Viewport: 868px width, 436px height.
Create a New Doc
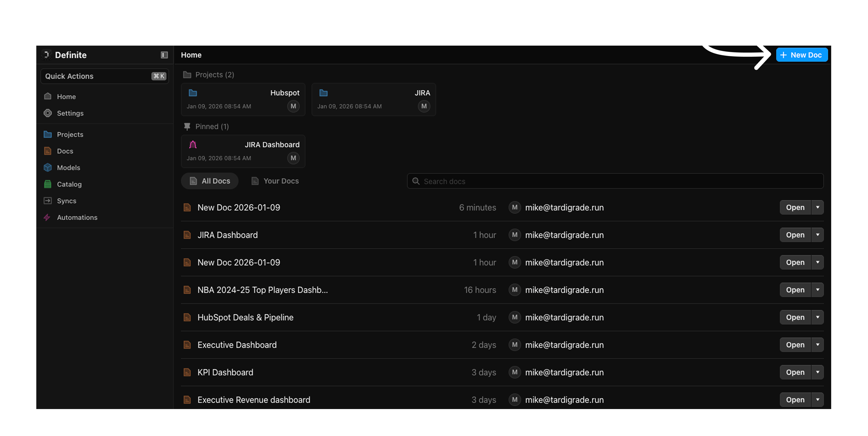tap(802, 55)
